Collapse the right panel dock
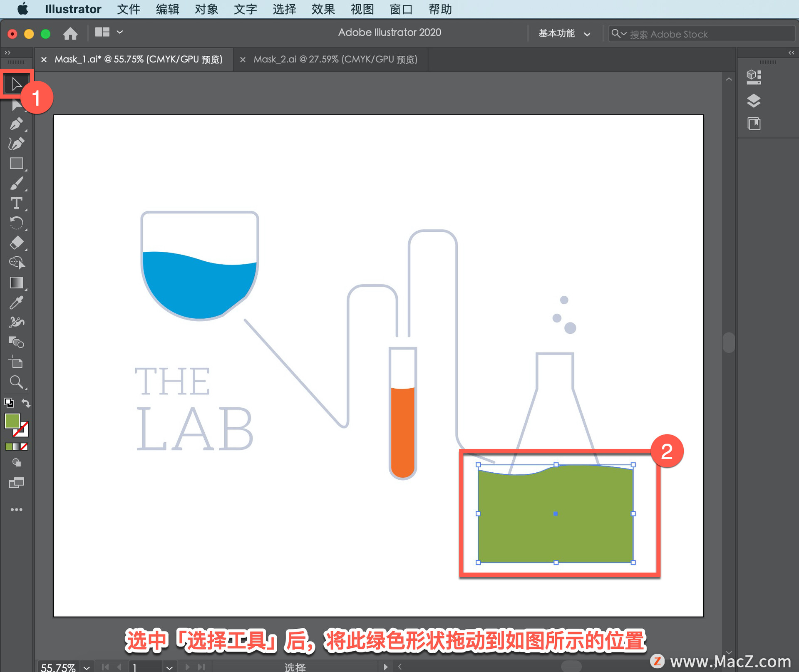The width and height of the screenshot is (799, 672). click(791, 52)
